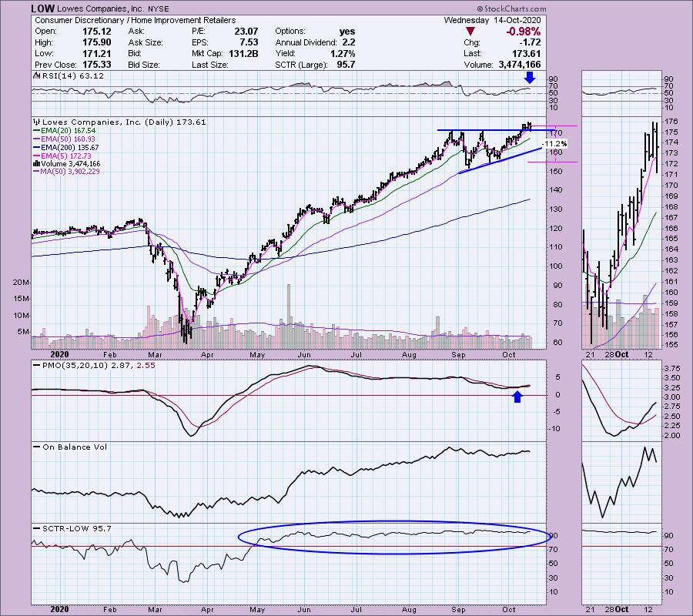Select the Prev Close value 175.33
Screen dimensions: 693x616
pos(97,65)
